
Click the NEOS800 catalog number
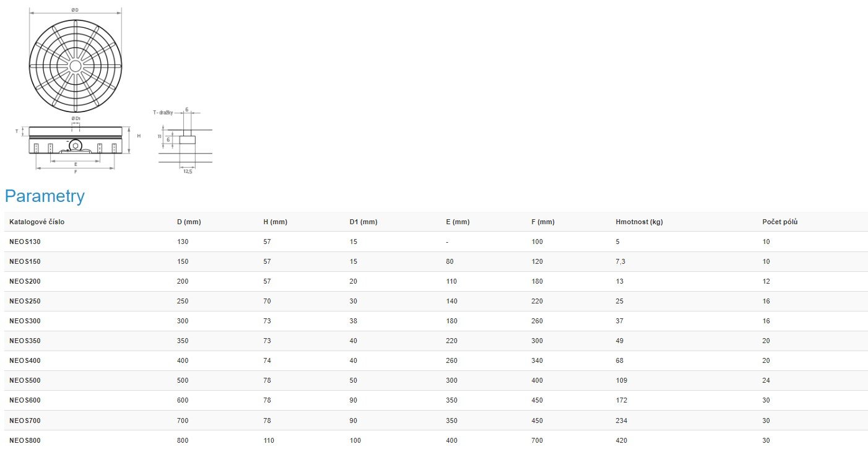tap(25, 440)
